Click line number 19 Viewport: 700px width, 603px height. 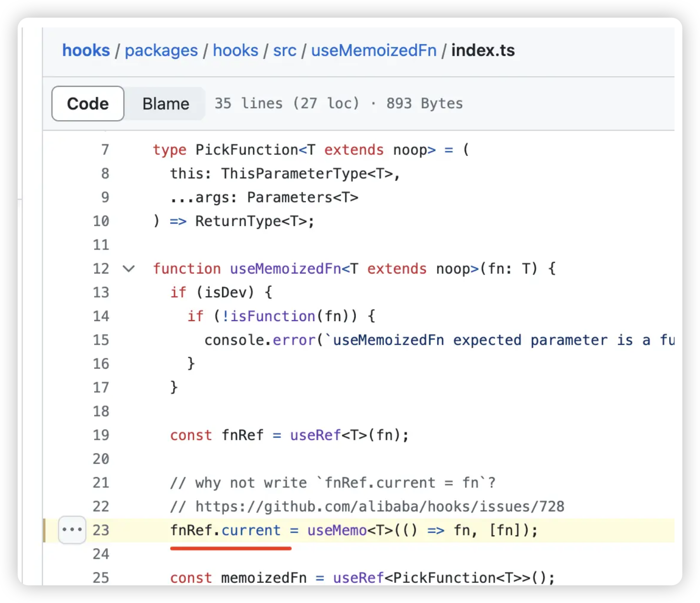101,435
